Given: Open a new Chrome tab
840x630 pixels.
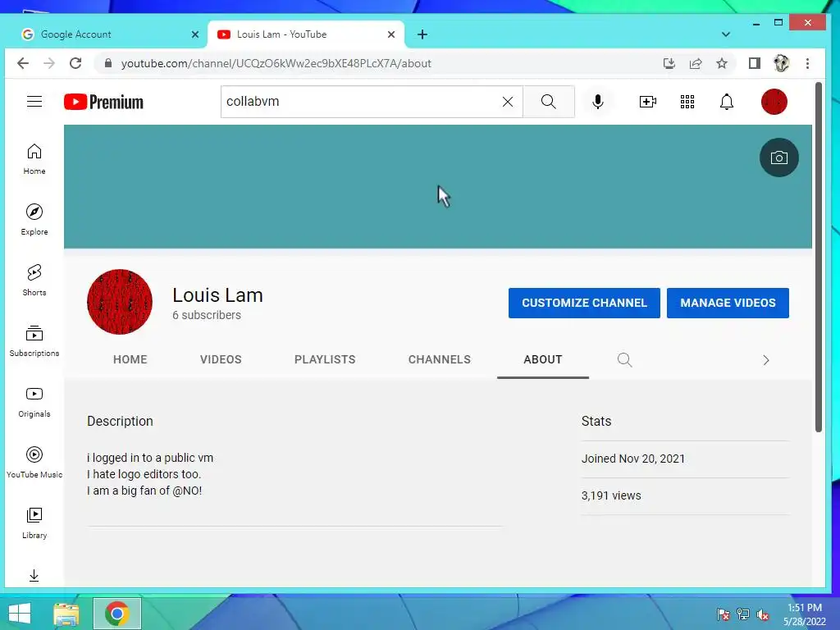Looking at the screenshot, I should [x=422, y=34].
